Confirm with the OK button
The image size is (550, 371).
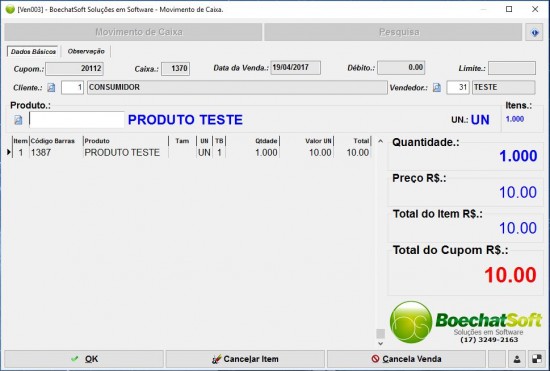click(x=84, y=359)
